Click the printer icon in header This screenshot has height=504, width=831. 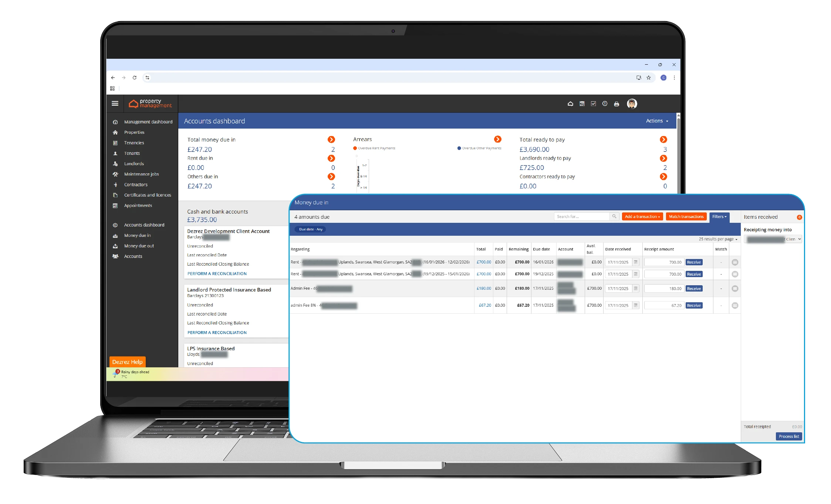(x=617, y=104)
